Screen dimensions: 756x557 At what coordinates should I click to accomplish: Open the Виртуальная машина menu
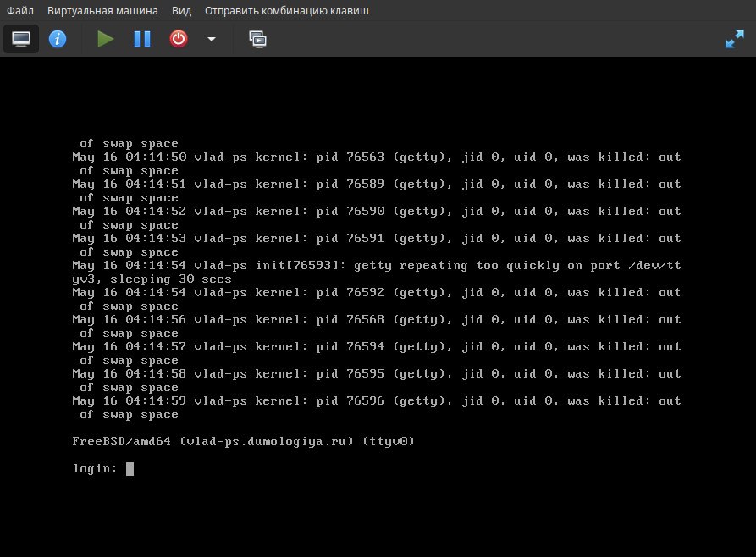(x=102, y=11)
